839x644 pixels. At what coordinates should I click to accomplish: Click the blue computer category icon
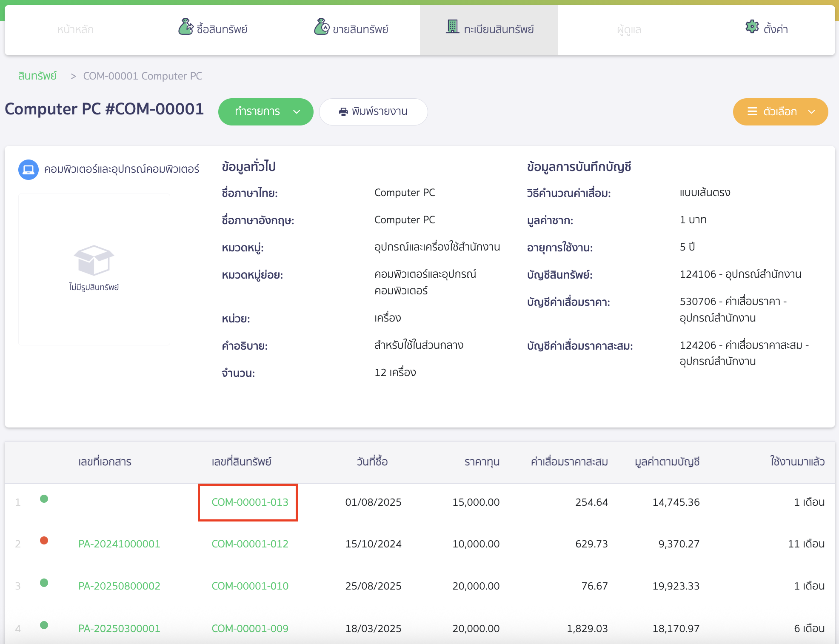pyautogui.click(x=29, y=170)
